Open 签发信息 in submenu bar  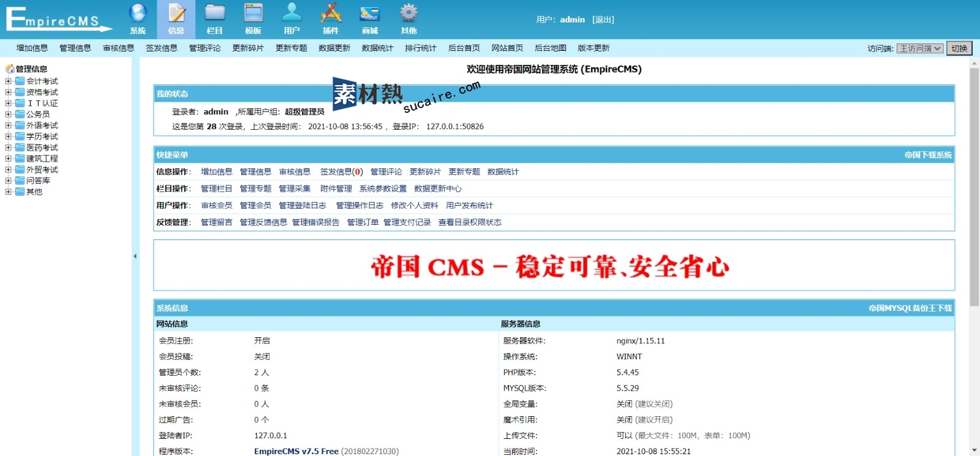pos(162,48)
